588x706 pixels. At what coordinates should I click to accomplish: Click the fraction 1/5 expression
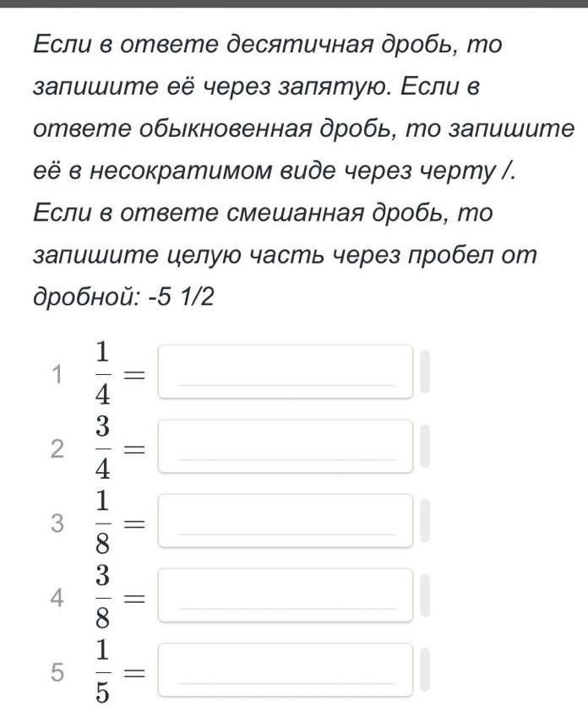point(103,671)
